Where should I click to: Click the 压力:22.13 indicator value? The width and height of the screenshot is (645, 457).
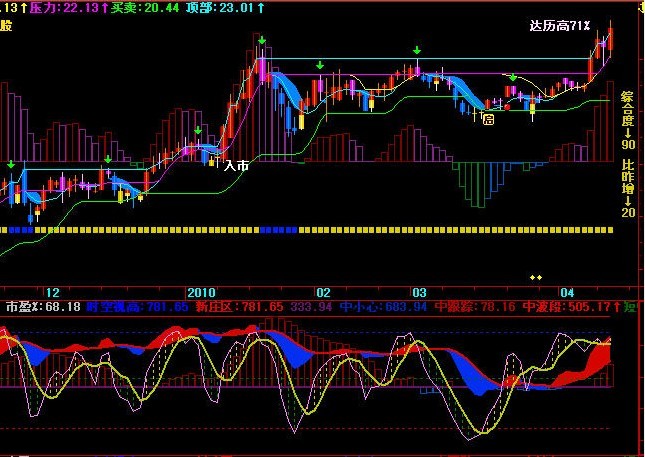(69, 7)
